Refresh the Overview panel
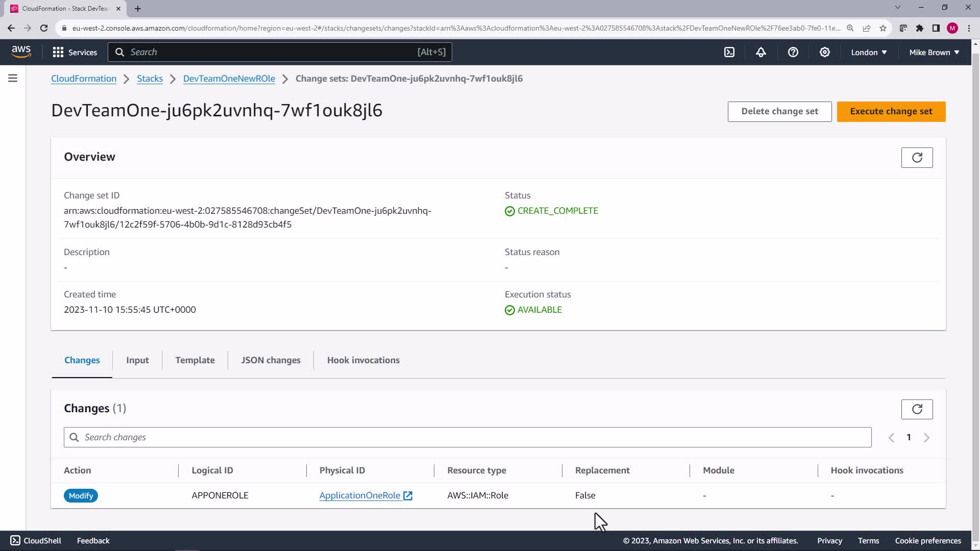Viewport: 980px width, 551px height. tap(917, 158)
